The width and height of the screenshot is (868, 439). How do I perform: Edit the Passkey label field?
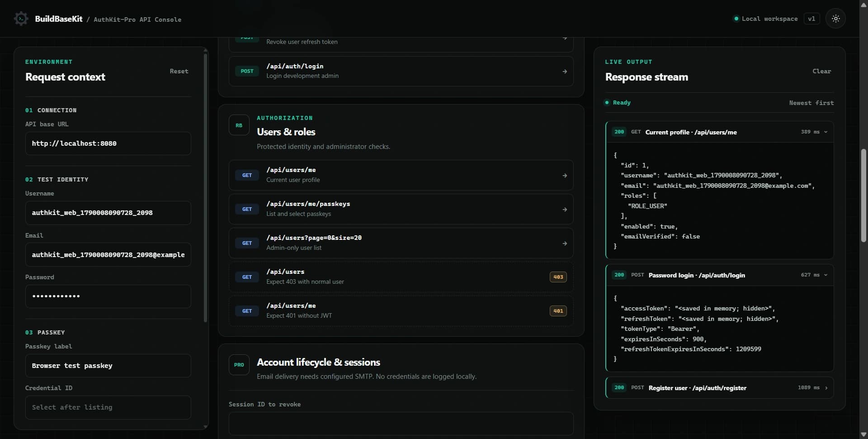(108, 366)
